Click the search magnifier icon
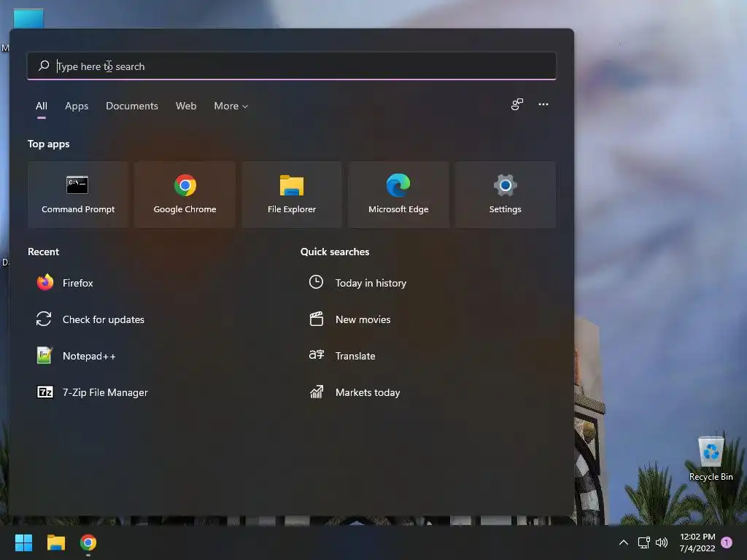Viewport: 747px width, 560px height. [x=44, y=66]
